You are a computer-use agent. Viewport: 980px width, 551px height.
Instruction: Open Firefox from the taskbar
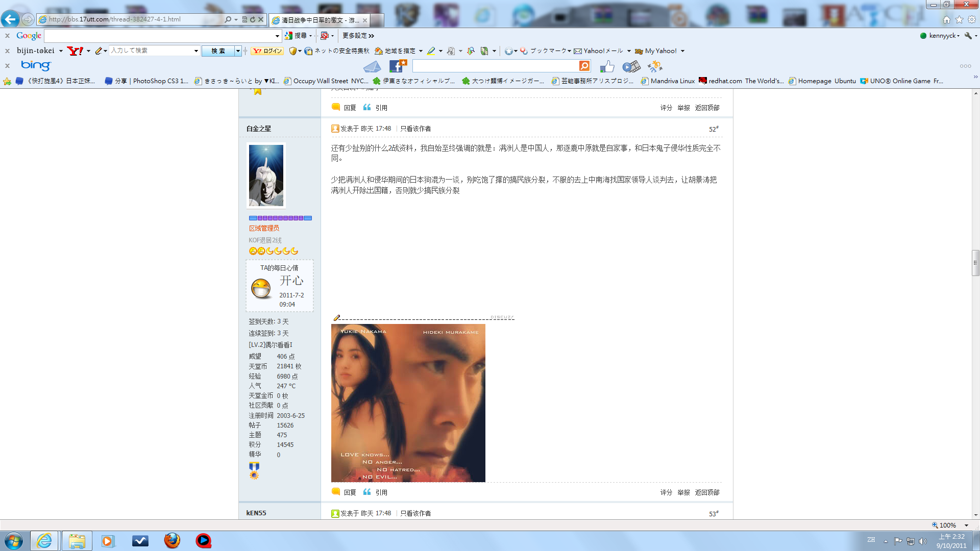172,541
